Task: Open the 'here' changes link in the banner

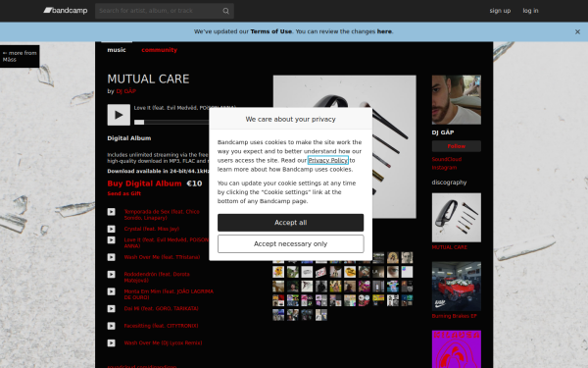Action: [x=384, y=31]
